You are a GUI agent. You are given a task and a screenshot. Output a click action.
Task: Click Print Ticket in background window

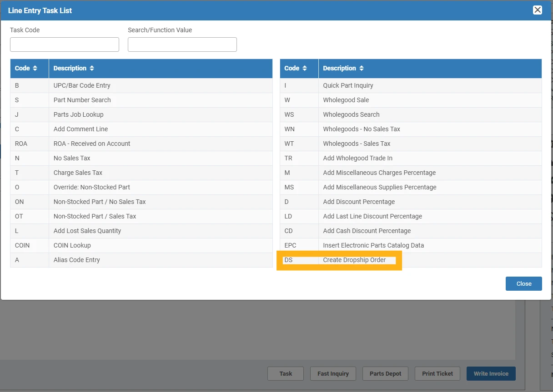click(x=437, y=373)
